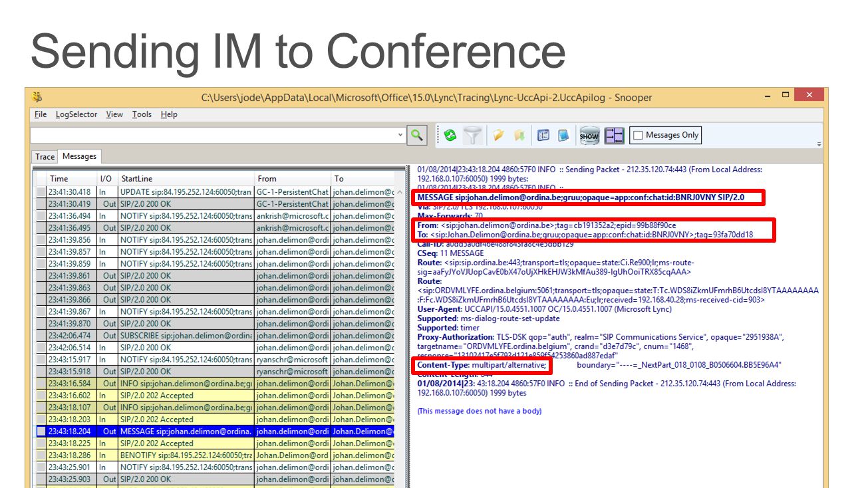
Task: Open the LogSelector menu
Action: coord(76,114)
